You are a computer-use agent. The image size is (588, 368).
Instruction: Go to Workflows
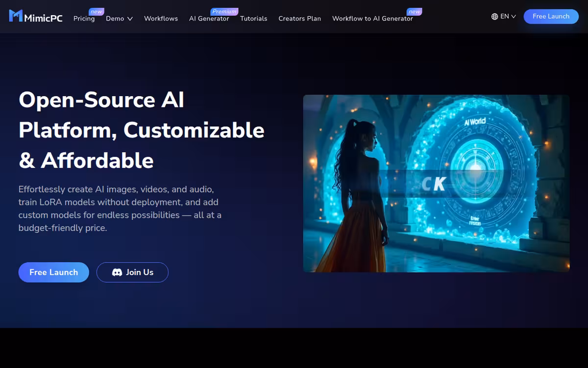[x=161, y=18]
